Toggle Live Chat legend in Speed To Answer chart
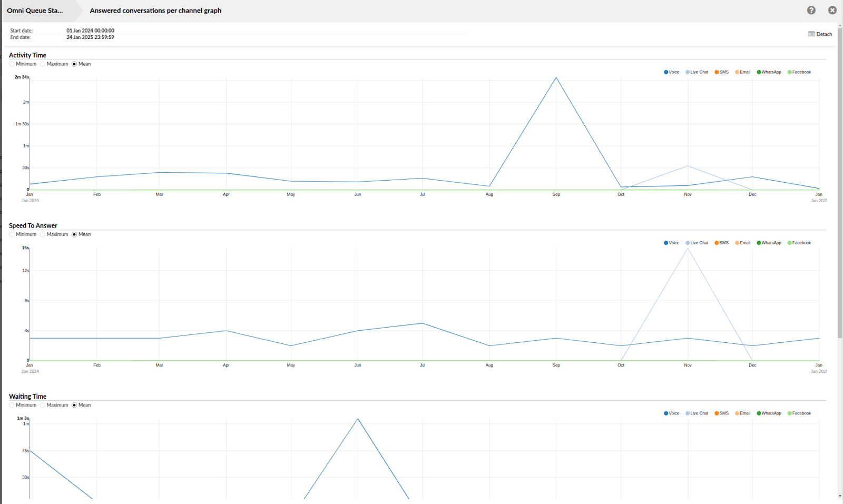Screen dimensions: 843x504 click(697, 243)
